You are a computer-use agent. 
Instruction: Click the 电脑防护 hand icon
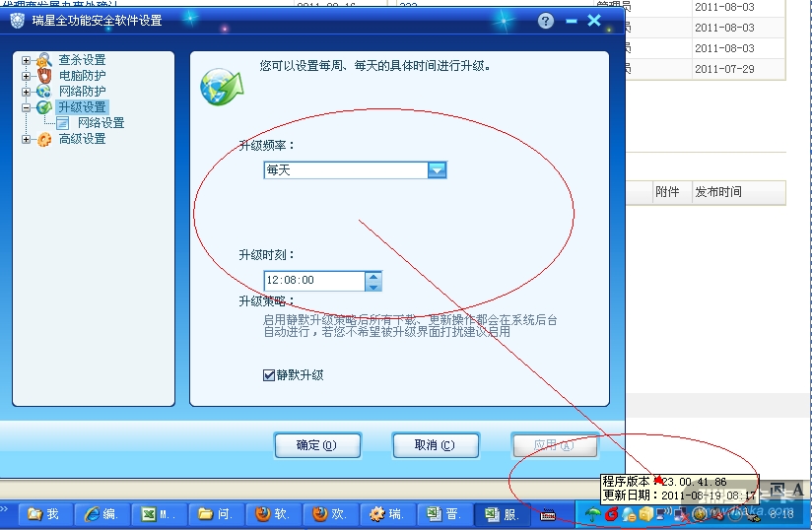tap(44, 76)
